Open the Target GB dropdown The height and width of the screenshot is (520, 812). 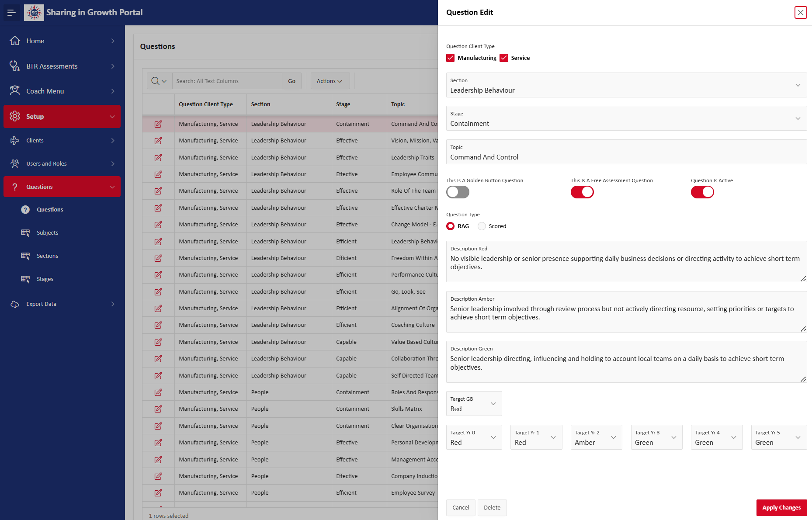pos(474,404)
